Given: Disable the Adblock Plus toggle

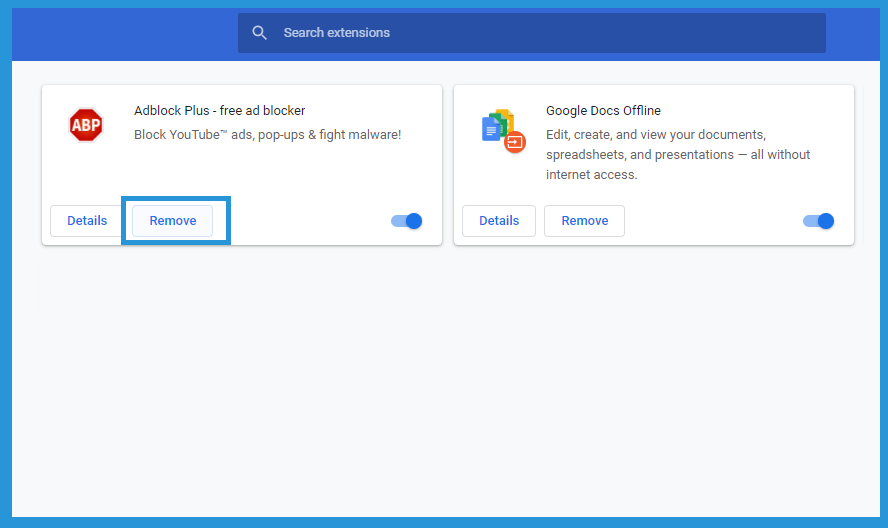Looking at the screenshot, I should tap(407, 220).
